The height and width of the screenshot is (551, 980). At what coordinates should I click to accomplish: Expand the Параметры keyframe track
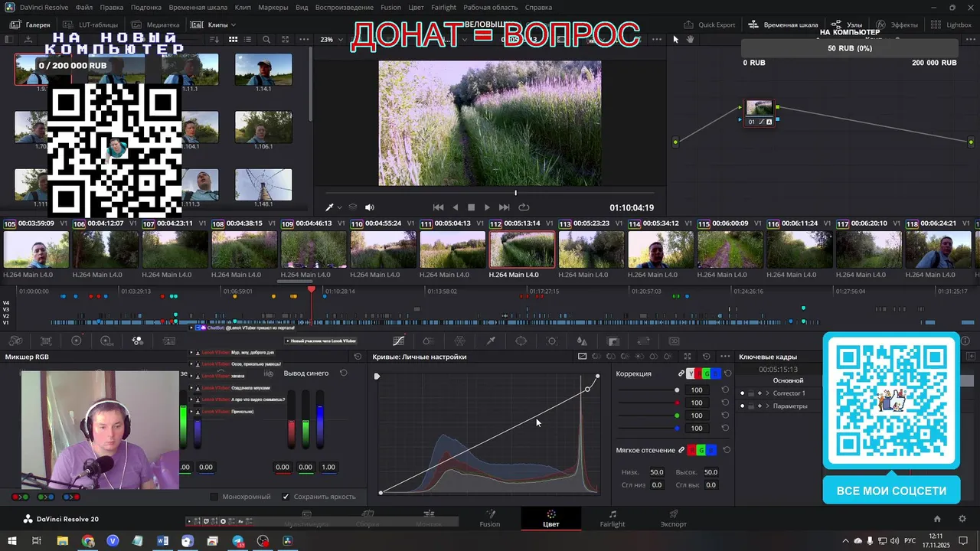[x=767, y=406]
